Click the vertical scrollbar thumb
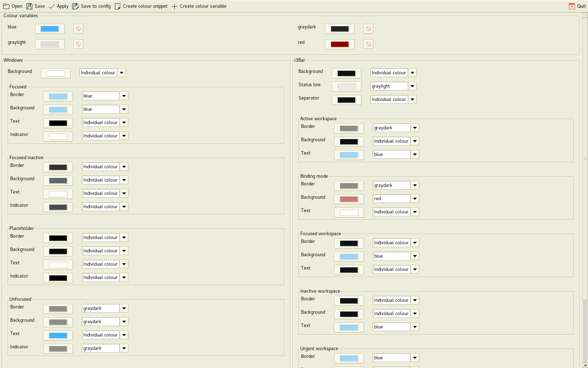 pos(585,159)
